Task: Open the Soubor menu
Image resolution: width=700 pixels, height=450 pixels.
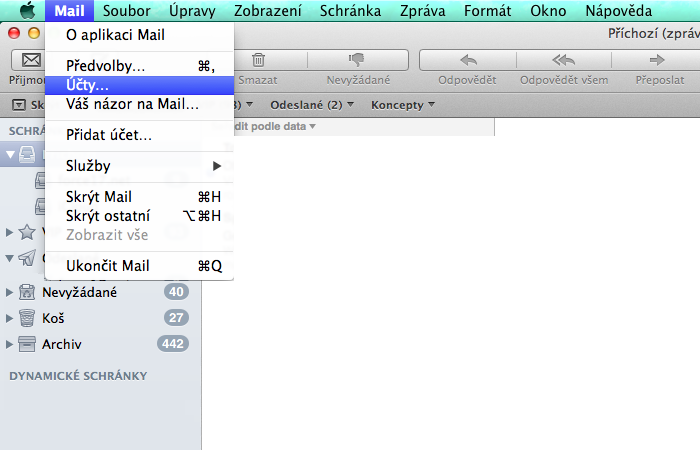Action: (126, 11)
